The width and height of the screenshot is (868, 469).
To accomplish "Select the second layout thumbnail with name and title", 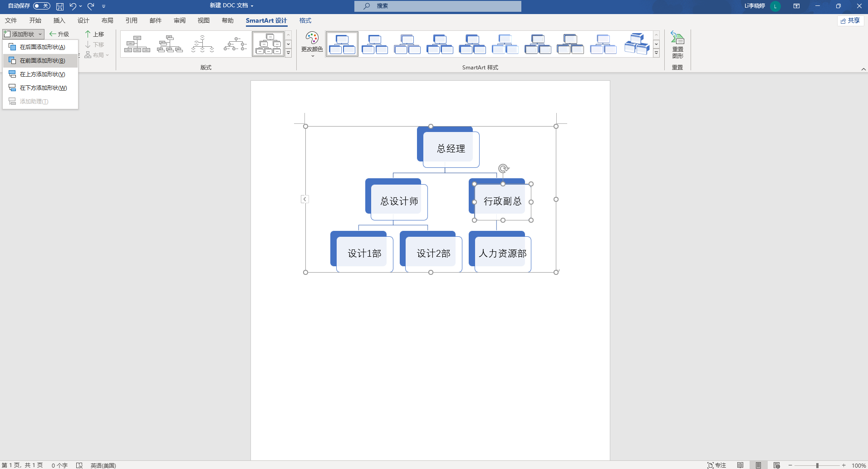I will click(x=170, y=44).
